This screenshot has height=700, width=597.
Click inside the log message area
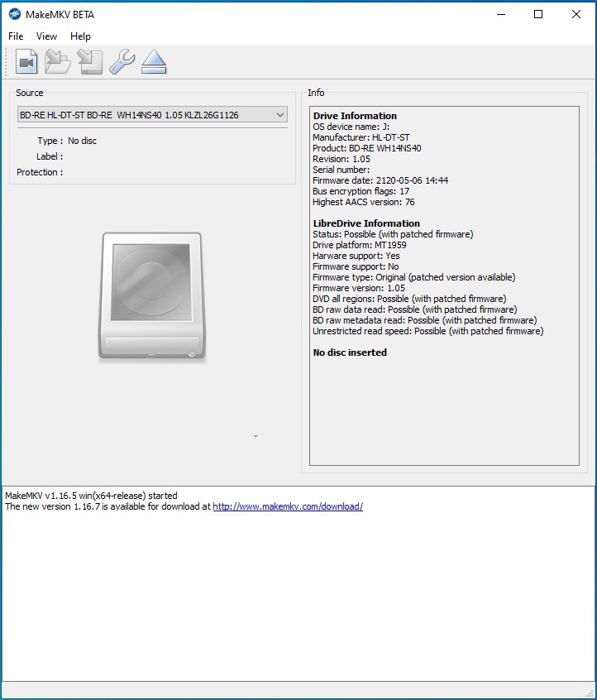pyautogui.click(x=298, y=596)
